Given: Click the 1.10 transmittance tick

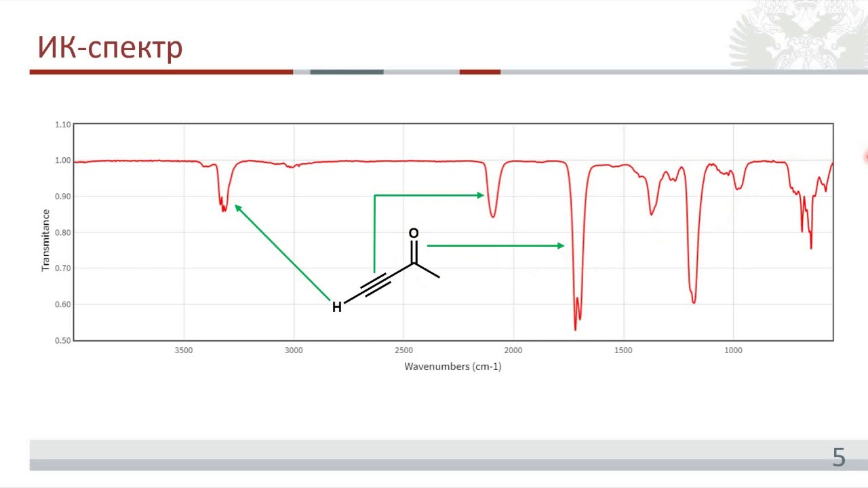Looking at the screenshot, I should pos(62,125).
